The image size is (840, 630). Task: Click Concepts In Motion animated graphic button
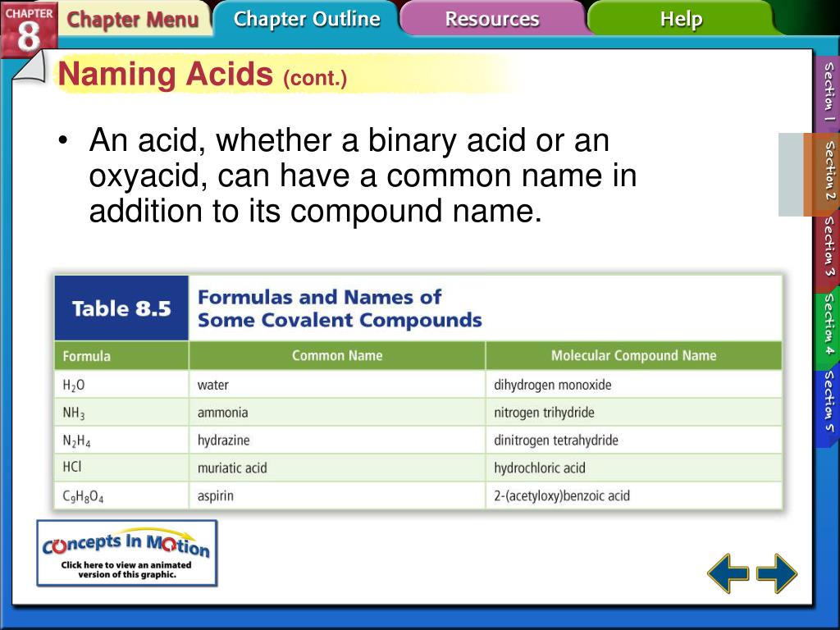(x=127, y=553)
